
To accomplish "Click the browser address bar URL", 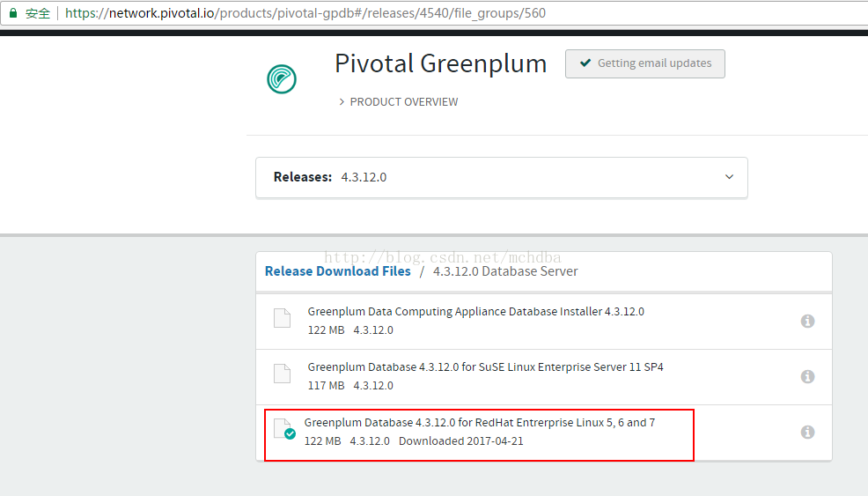I will point(305,12).
